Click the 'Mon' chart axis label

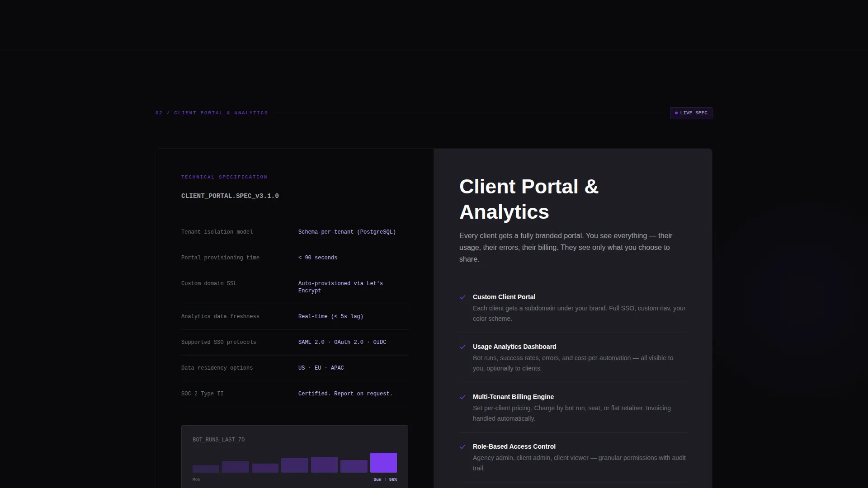pyautogui.click(x=196, y=479)
